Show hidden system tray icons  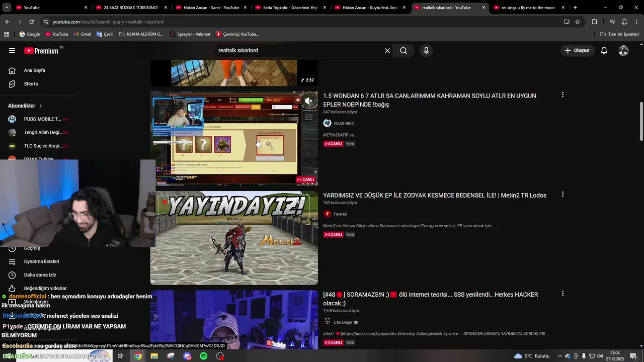[x=559, y=356]
